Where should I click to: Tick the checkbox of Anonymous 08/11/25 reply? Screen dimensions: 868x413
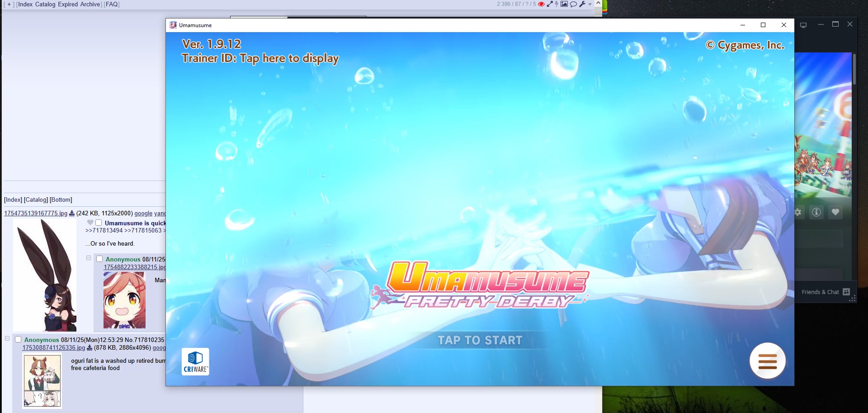pyautogui.click(x=99, y=259)
